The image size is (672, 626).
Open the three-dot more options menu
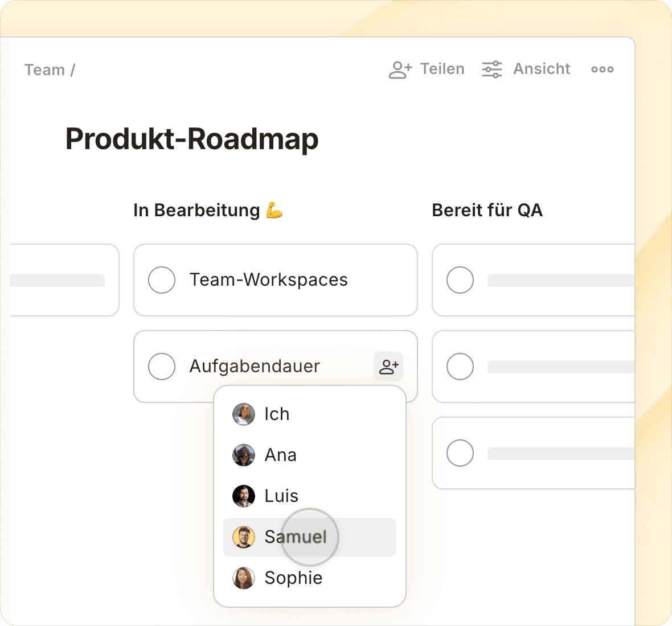tap(602, 69)
